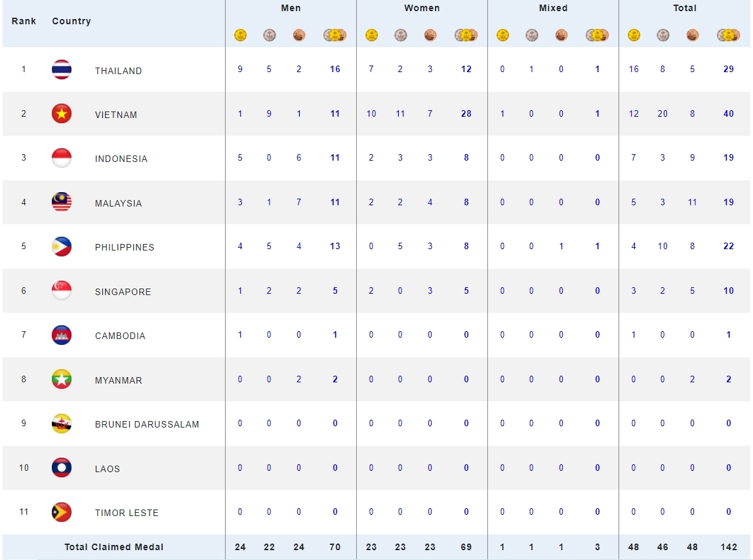Open the BRUNEI DARUSSALAM country name
The height and width of the screenshot is (560, 753).
click(x=147, y=424)
